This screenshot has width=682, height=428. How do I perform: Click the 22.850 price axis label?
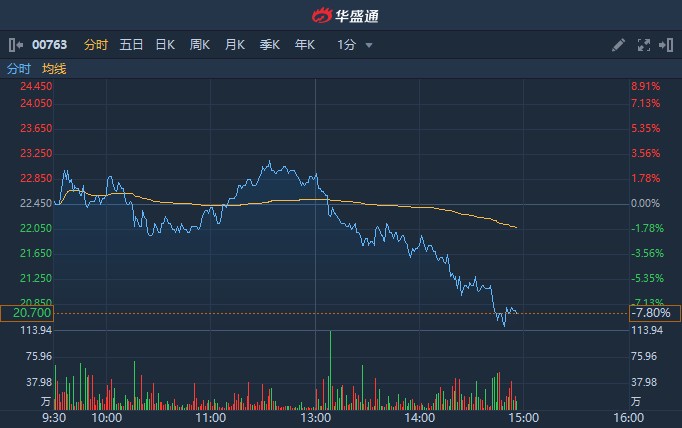click(x=36, y=178)
